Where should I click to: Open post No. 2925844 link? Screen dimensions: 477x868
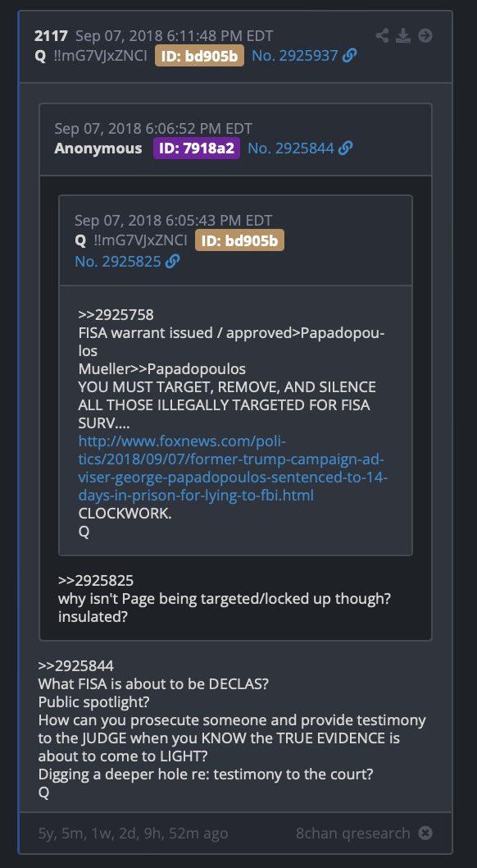pos(291,148)
